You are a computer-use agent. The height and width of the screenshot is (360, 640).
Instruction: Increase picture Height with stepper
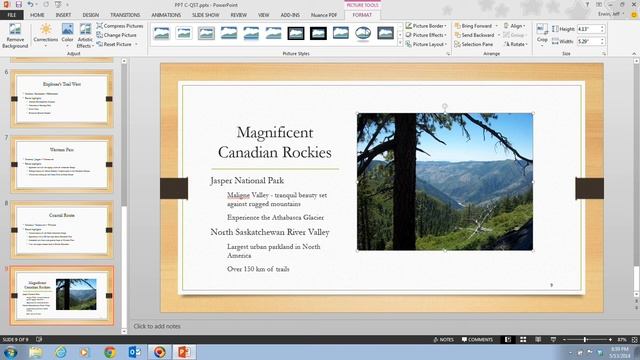[602, 27]
